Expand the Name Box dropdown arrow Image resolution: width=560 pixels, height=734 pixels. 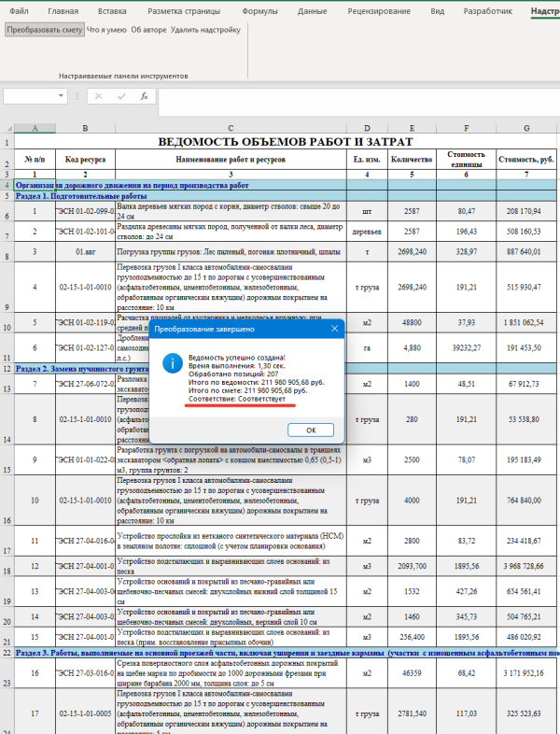pyautogui.click(x=60, y=96)
